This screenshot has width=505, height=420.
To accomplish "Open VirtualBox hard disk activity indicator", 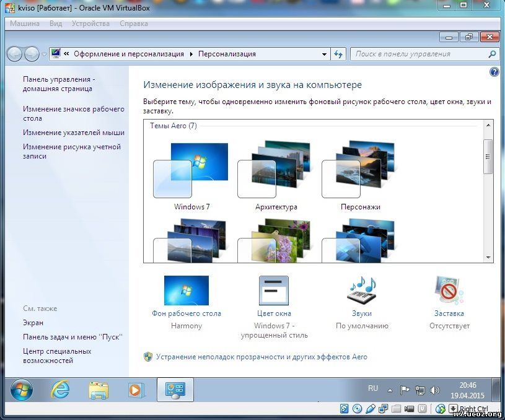I will [345, 409].
